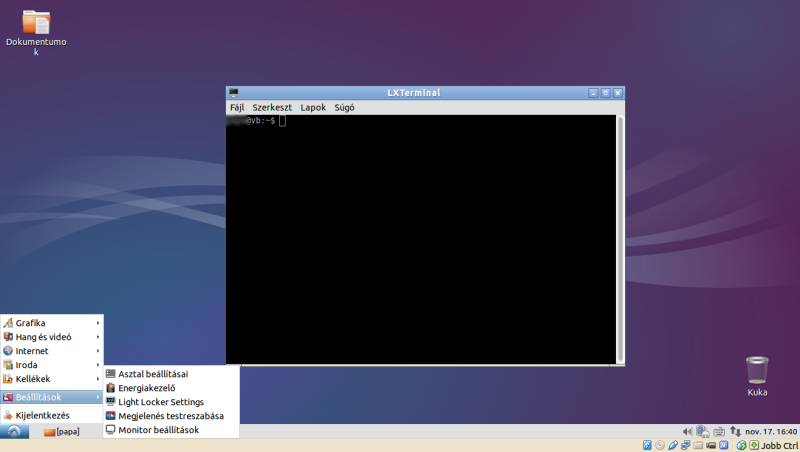Select Kijelentkezés to log out
Screen dimensions: 800x452
tap(52, 415)
